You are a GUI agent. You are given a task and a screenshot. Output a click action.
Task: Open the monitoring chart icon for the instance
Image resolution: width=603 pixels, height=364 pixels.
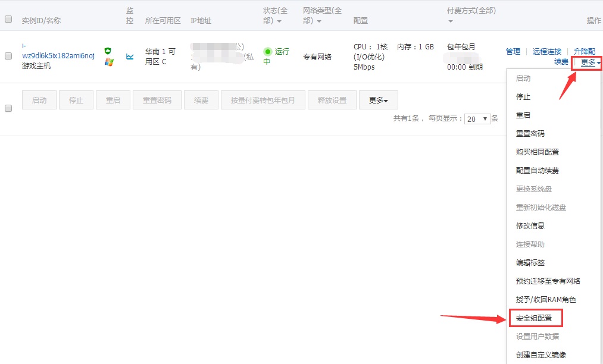coord(130,57)
